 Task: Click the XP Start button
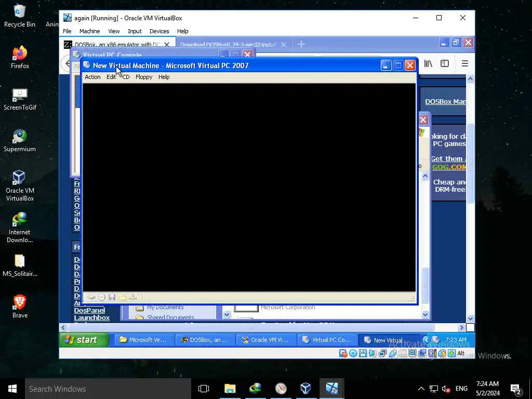point(85,340)
